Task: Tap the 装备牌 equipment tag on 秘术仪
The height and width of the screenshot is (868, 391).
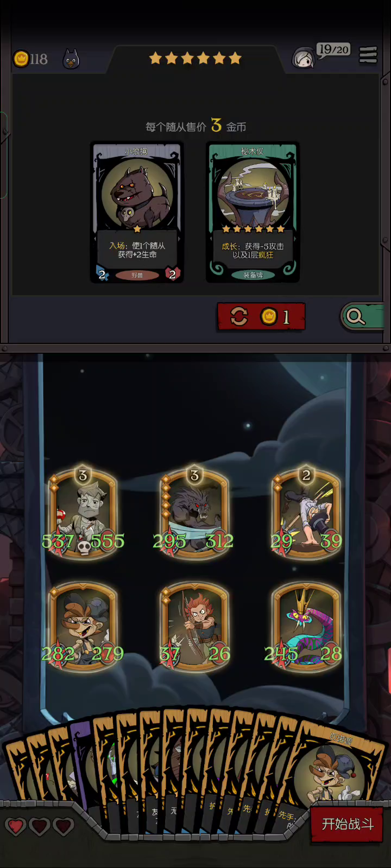Action: coord(253,275)
